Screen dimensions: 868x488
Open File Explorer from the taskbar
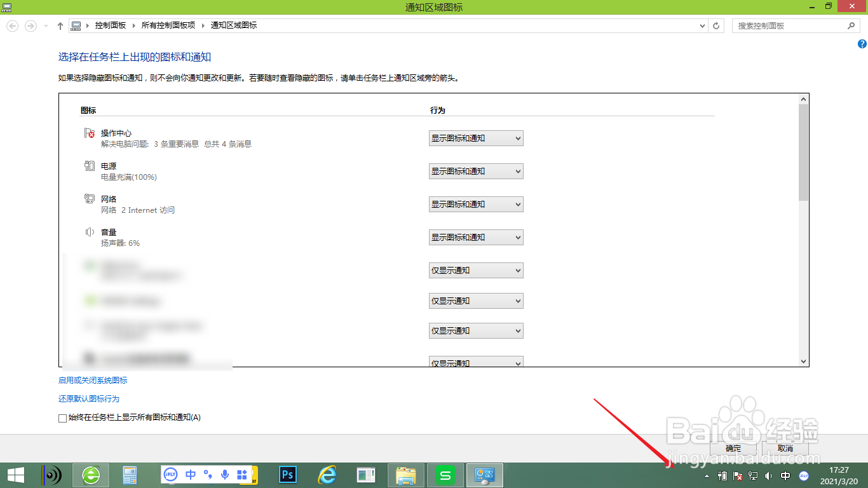point(406,475)
